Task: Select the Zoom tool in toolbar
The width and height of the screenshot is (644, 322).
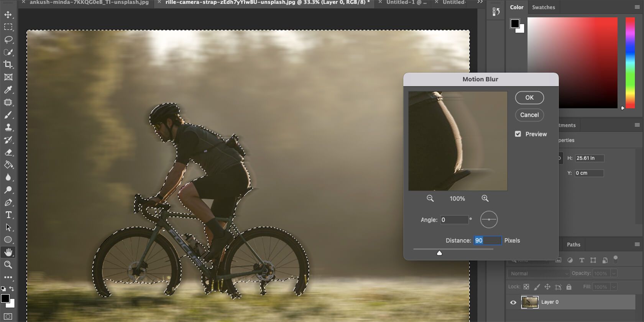Action: [x=8, y=264]
